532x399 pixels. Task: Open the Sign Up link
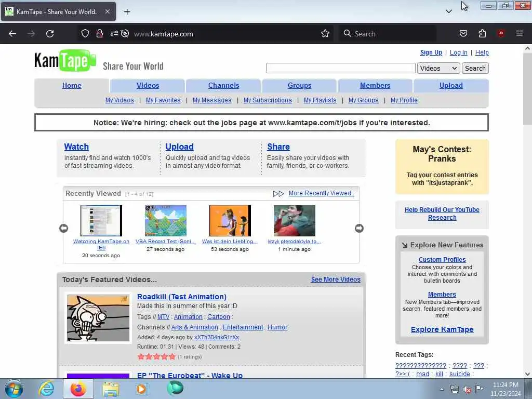[x=431, y=52]
